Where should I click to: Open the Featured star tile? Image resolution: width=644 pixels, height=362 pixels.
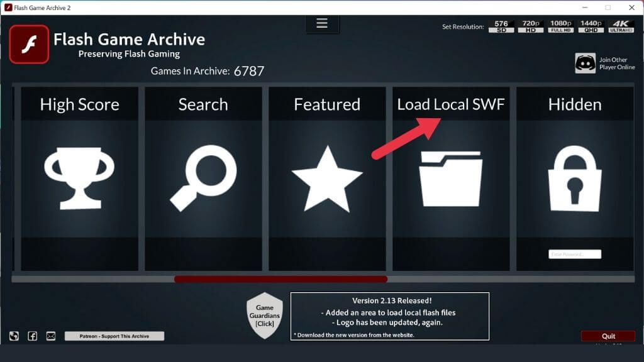click(x=327, y=179)
